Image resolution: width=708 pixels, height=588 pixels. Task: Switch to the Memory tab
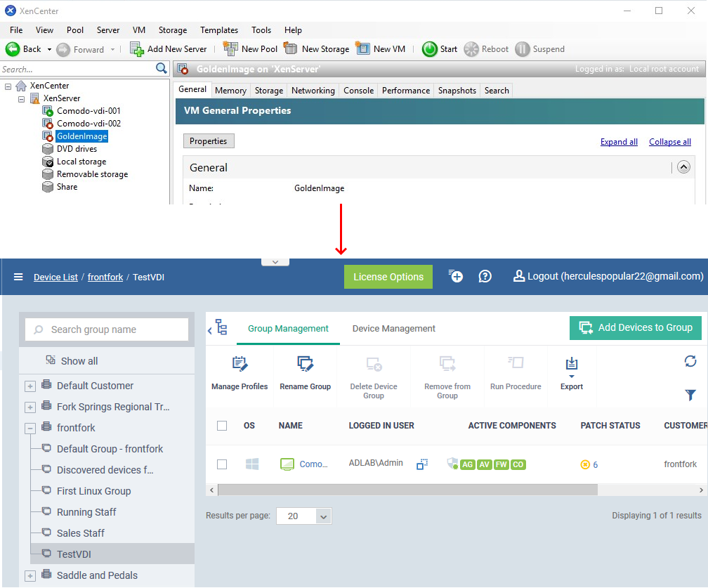[x=230, y=91]
